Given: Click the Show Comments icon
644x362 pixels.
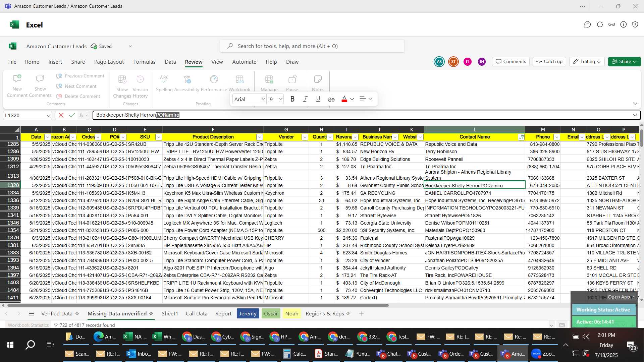Looking at the screenshot, I should pyautogui.click(x=40, y=79).
